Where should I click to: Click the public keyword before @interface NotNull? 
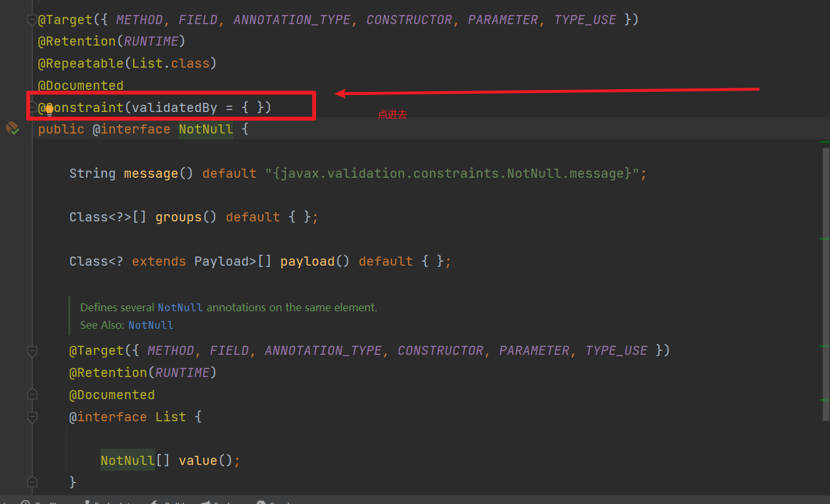(61, 129)
